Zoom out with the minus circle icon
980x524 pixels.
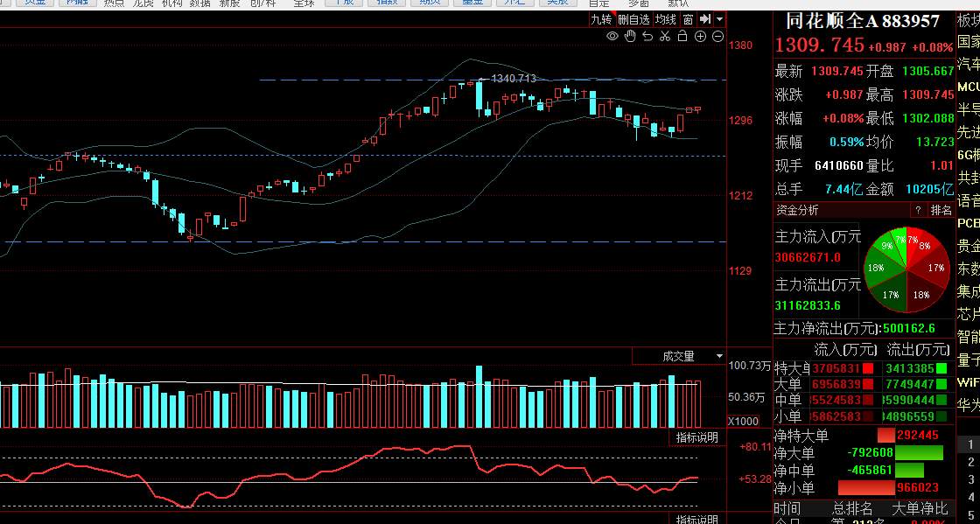[x=718, y=36]
